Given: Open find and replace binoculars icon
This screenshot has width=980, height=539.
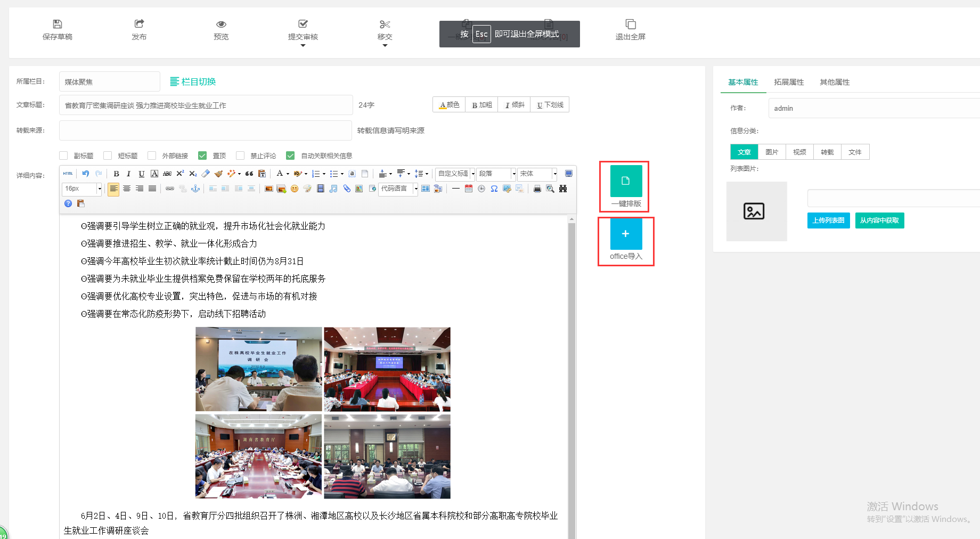Looking at the screenshot, I should [563, 189].
